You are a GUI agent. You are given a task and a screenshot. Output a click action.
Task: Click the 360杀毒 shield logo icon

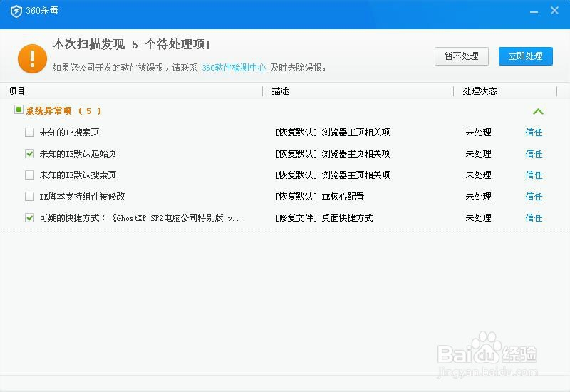pyautogui.click(x=16, y=11)
